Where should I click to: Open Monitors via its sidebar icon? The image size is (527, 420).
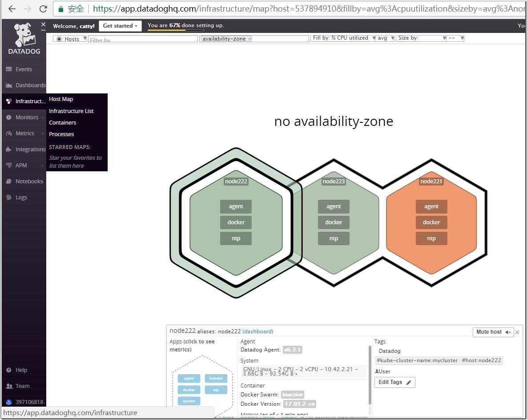[9, 117]
